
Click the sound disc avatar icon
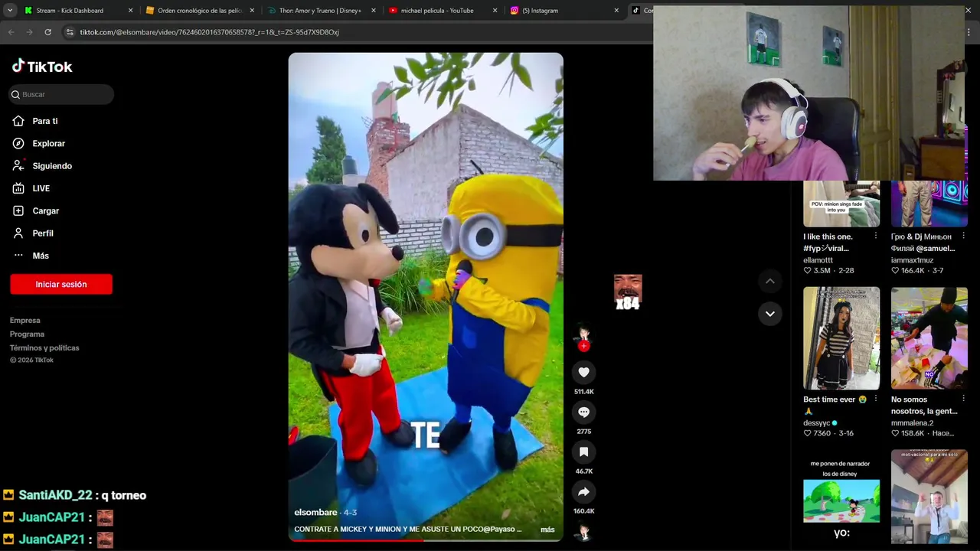[x=583, y=531]
